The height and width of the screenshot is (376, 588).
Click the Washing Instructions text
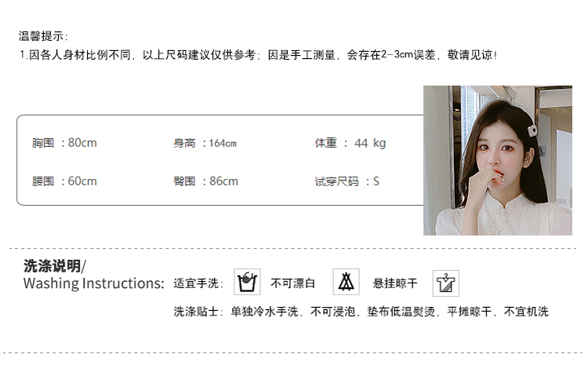(x=94, y=283)
